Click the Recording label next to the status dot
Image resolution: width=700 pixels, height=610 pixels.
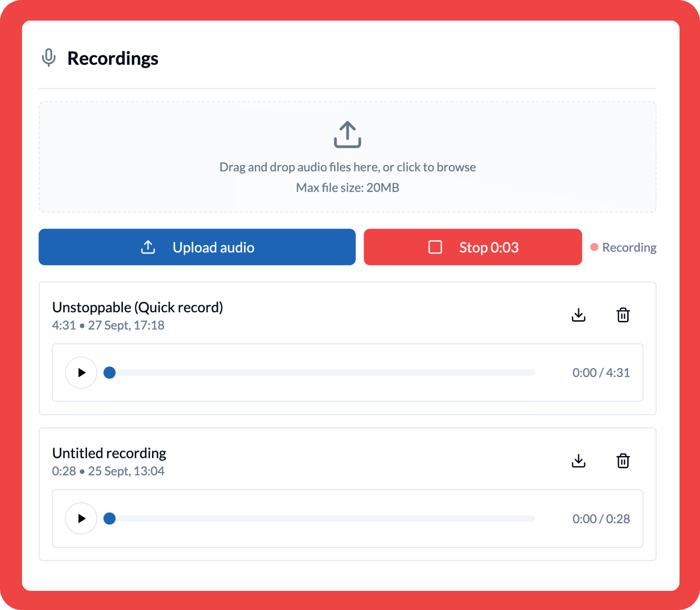click(629, 247)
